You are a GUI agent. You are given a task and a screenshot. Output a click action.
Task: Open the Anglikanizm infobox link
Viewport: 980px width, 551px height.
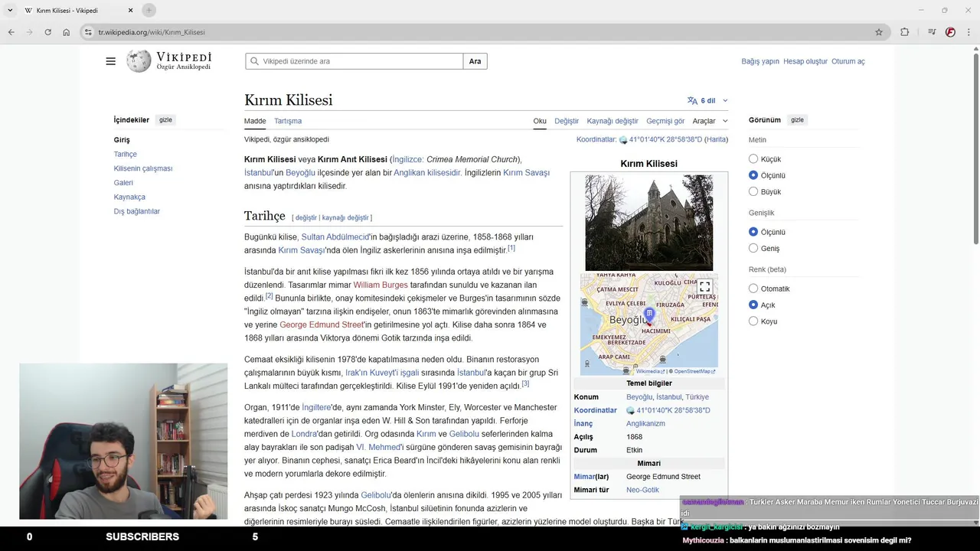click(645, 423)
